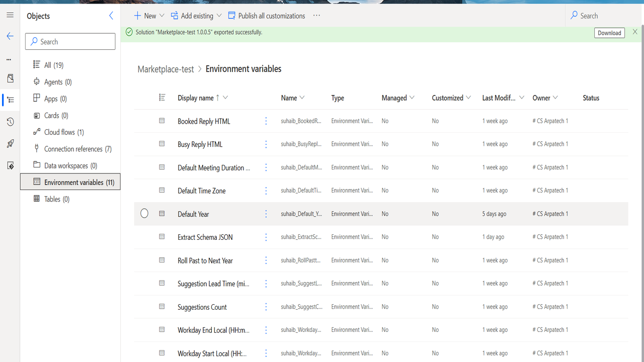Open Managed column filter dropdown
Screen dimensions: 644x362
pos(412,98)
